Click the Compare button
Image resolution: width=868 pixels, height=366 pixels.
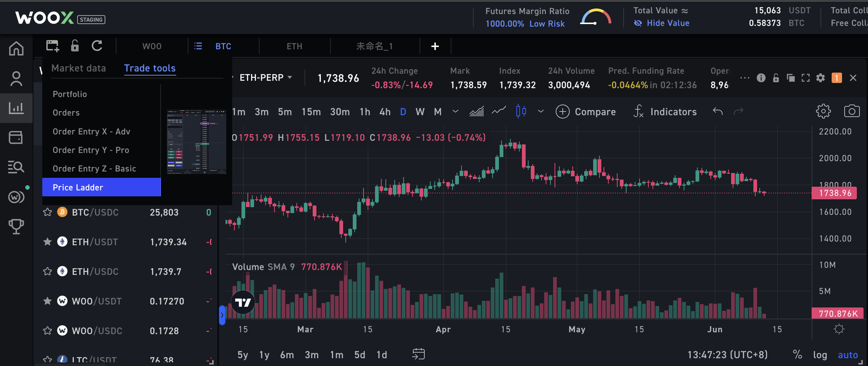[x=586, y=112]
